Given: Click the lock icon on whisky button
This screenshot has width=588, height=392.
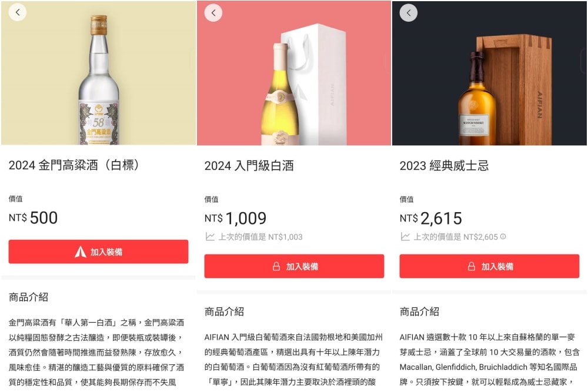Looking at the screenshot, I should (472, 266).
